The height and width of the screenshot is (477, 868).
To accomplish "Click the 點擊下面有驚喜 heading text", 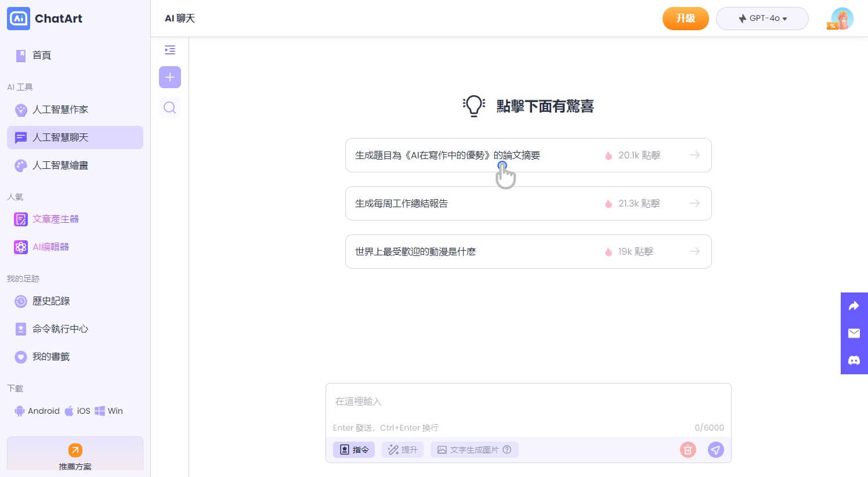I will tap(545, 106).
